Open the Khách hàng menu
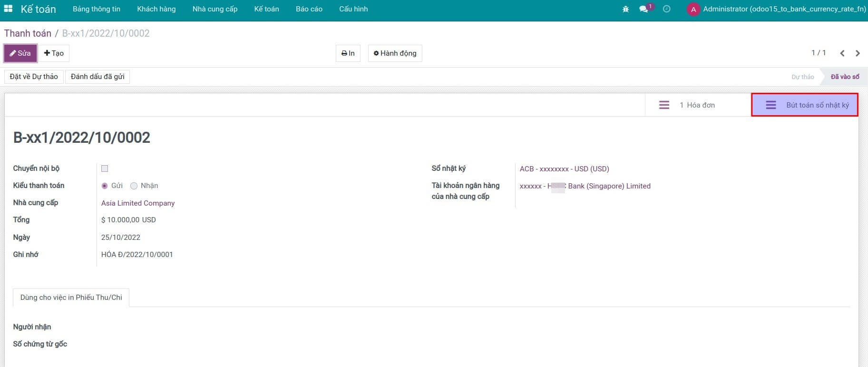868x367 pixels. [x=156, y=9]
